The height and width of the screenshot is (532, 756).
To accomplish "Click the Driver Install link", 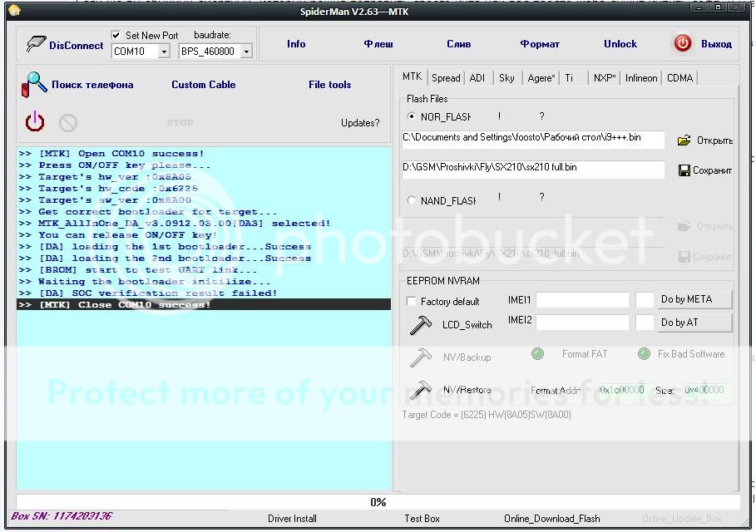I will (x=292, y=519).
